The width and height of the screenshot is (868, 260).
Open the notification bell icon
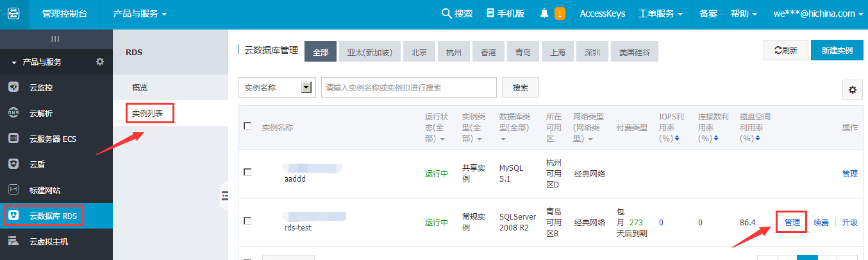pos(544,13)
